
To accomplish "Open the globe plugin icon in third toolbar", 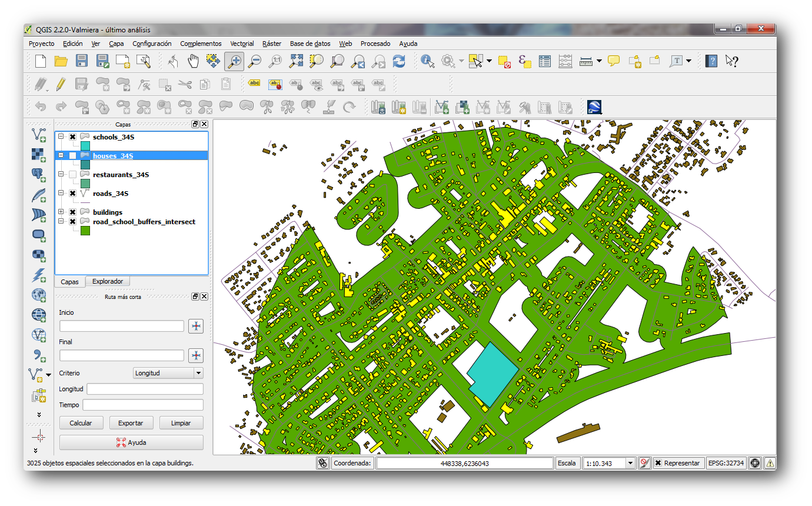I will pyautogui.click(x=594, y=107).
